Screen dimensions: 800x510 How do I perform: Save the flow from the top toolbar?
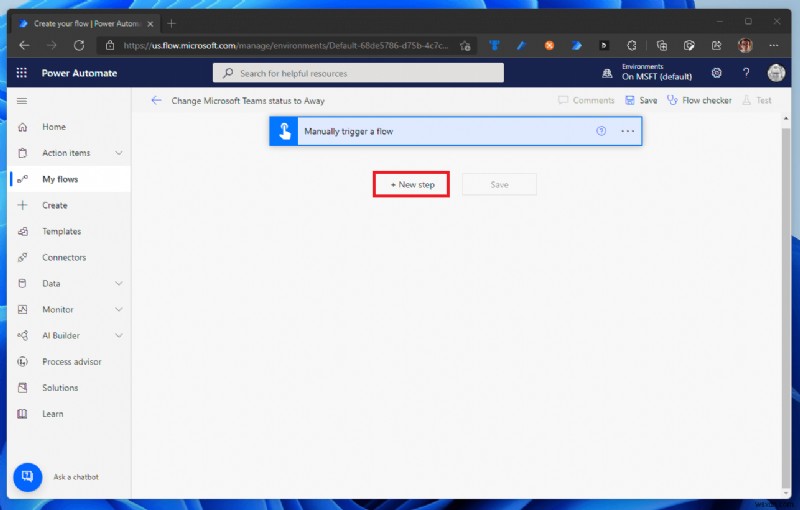pos(641,100)
